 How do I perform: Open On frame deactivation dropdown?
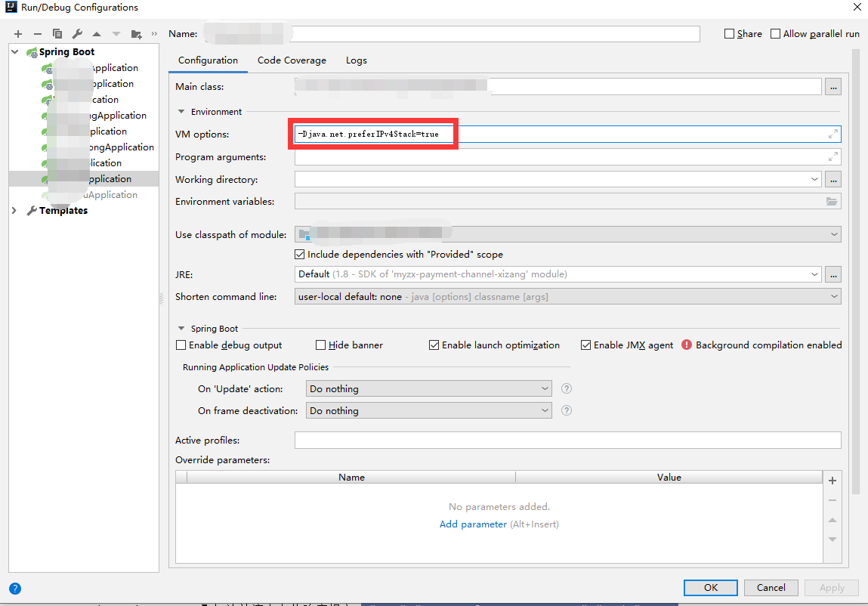(545, 410)
